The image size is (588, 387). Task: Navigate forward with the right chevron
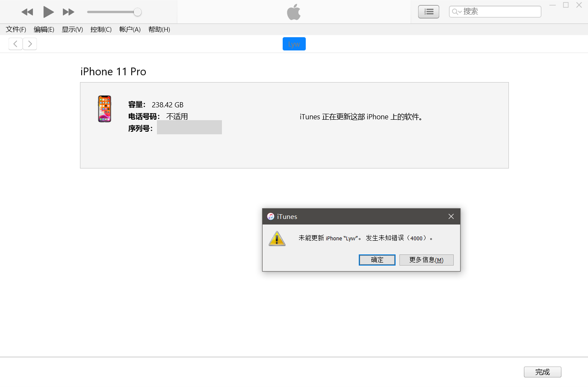coord(30,44)
